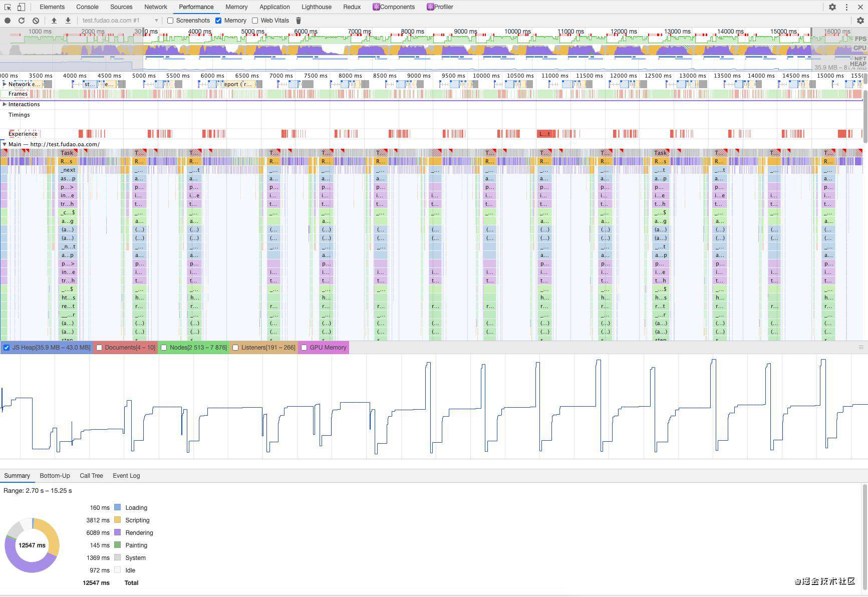The width and height of the screenshot is (868, 597).
Task: Open the Event Log tab
Action: tap(126, 476)
